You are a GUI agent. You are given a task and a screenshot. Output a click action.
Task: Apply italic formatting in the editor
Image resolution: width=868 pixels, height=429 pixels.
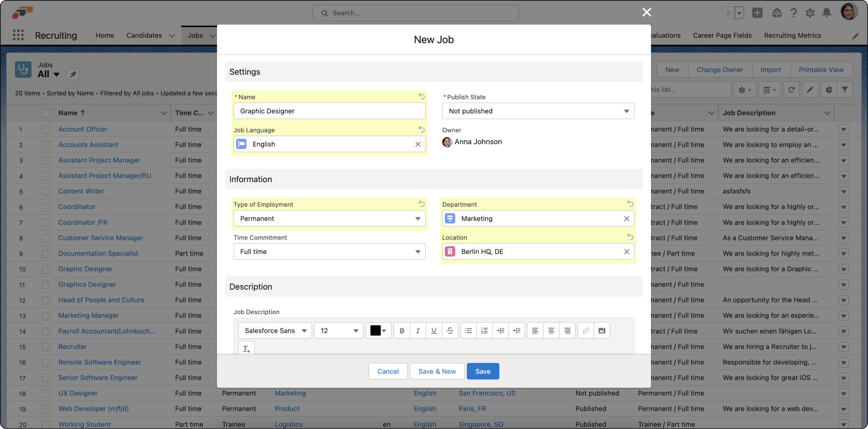[x=417, y=330]
